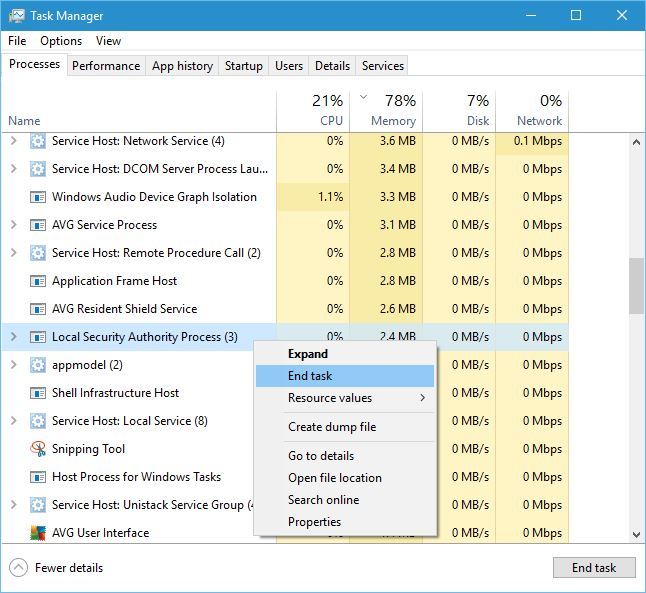Open Resource values submenu arrow
This screenshot has height=593, width=646.
423,398
